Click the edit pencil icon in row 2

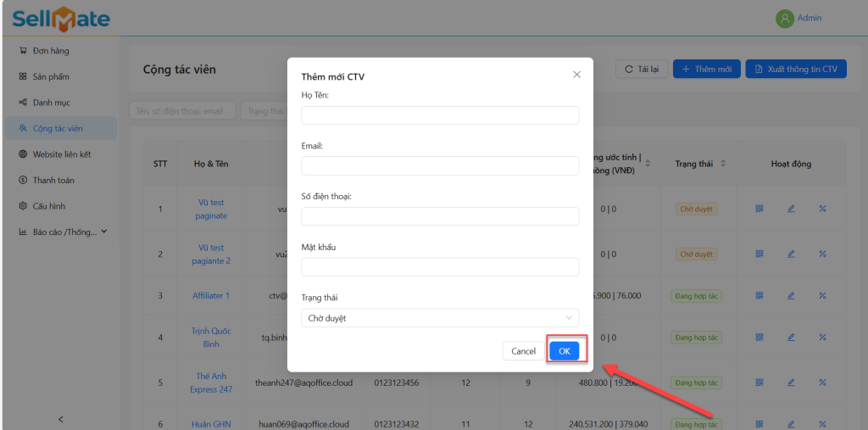point(791,254)
